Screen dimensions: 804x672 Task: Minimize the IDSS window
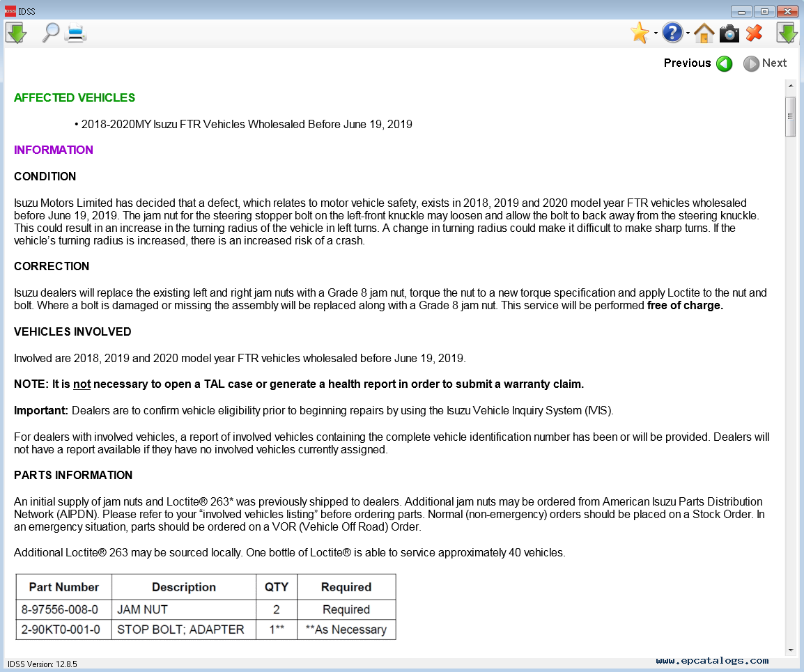coord(741,11)
